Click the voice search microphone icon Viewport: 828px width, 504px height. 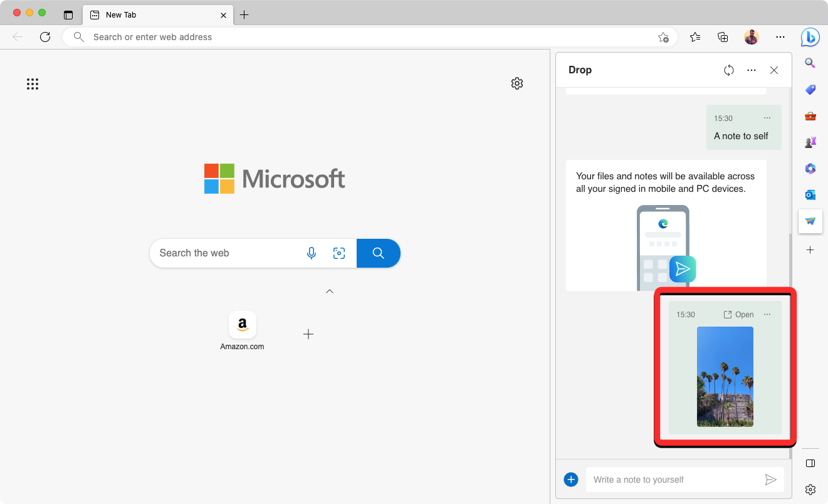(x=312, y=253)
